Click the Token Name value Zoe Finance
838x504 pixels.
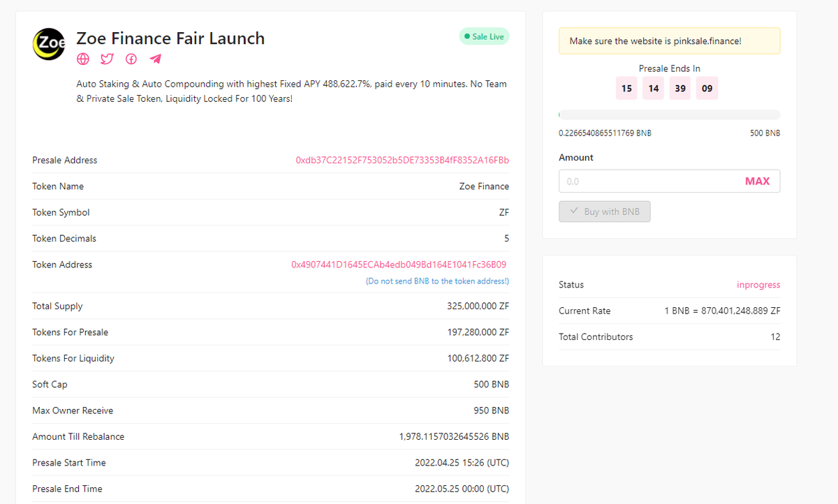point(484,186)
